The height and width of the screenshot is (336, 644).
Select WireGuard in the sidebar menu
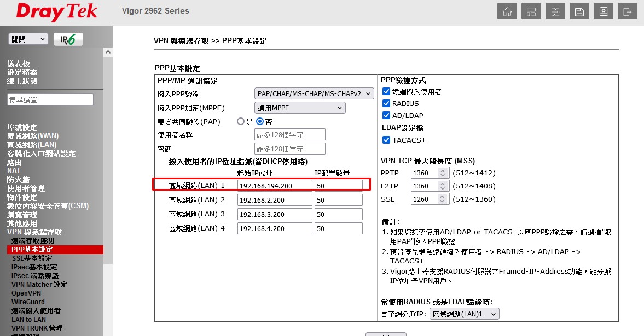(28, 302)
